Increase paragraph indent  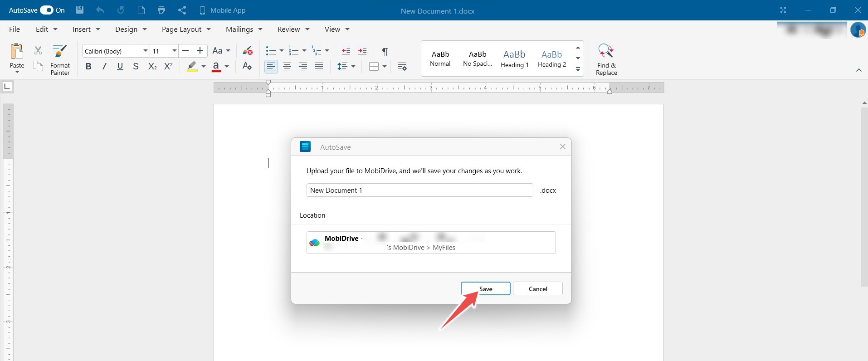pos(362,51)
